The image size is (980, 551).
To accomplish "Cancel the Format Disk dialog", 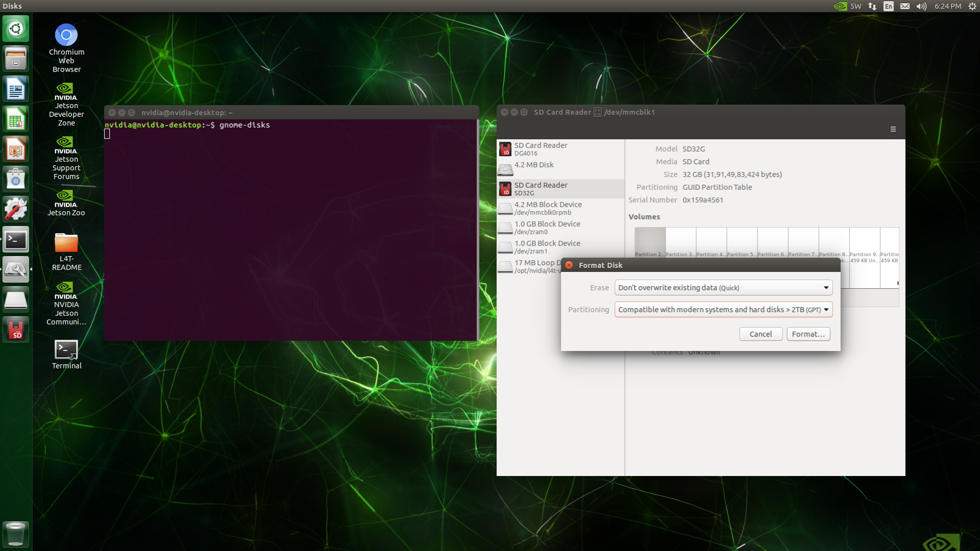I will 760,334.
